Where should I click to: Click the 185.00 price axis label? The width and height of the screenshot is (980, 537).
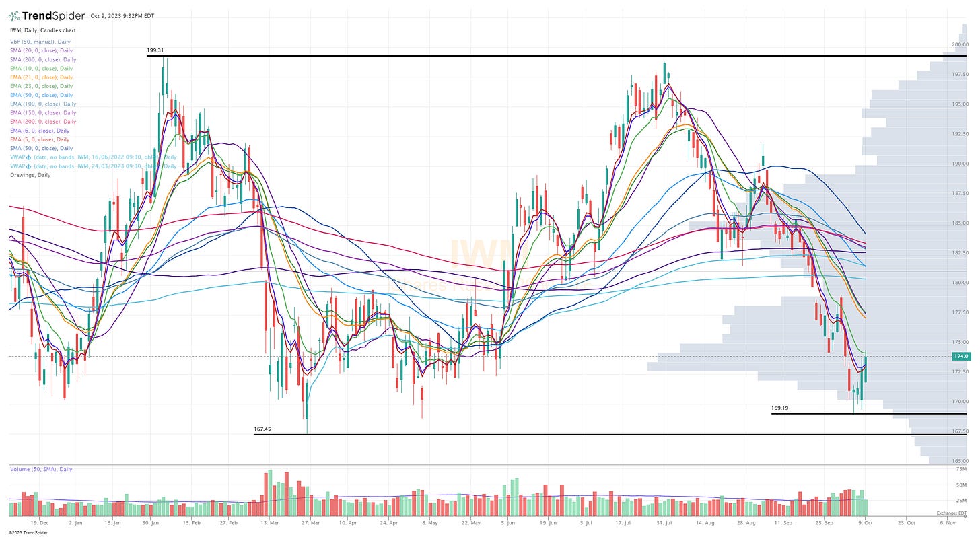pos(960,223)
